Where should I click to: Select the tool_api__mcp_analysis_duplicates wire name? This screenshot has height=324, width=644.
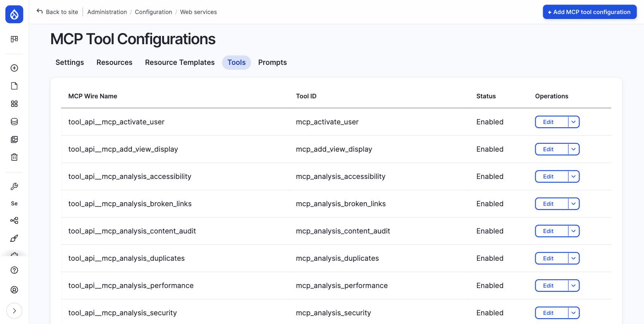click(126, 258)
